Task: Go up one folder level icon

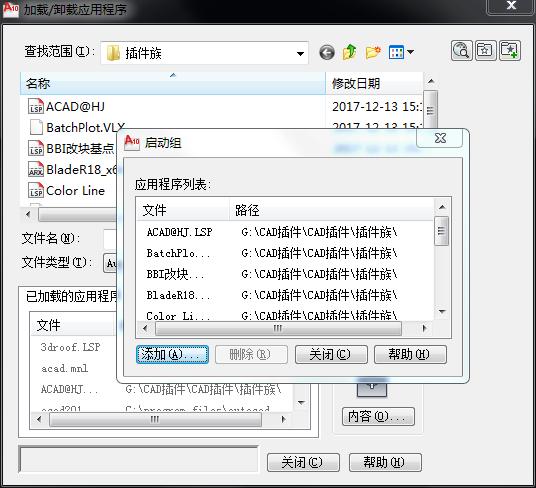Action: 349,52
